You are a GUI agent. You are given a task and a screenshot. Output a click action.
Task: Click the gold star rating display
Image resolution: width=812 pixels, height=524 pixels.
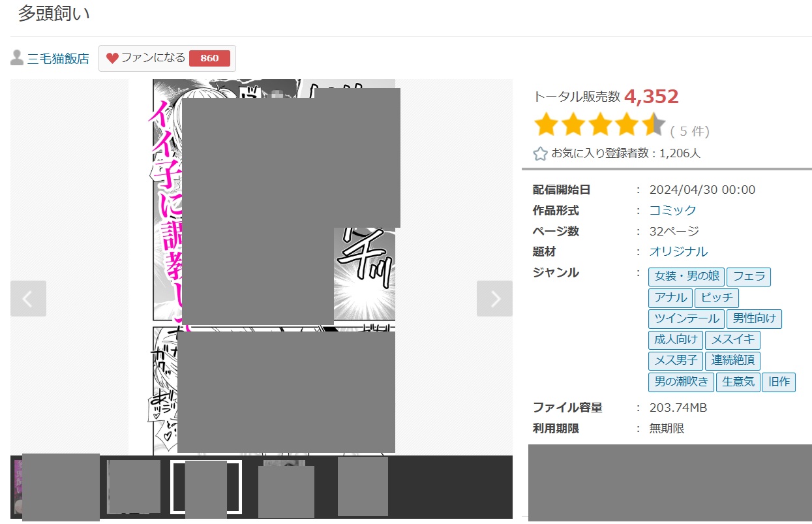pos(599,125)
